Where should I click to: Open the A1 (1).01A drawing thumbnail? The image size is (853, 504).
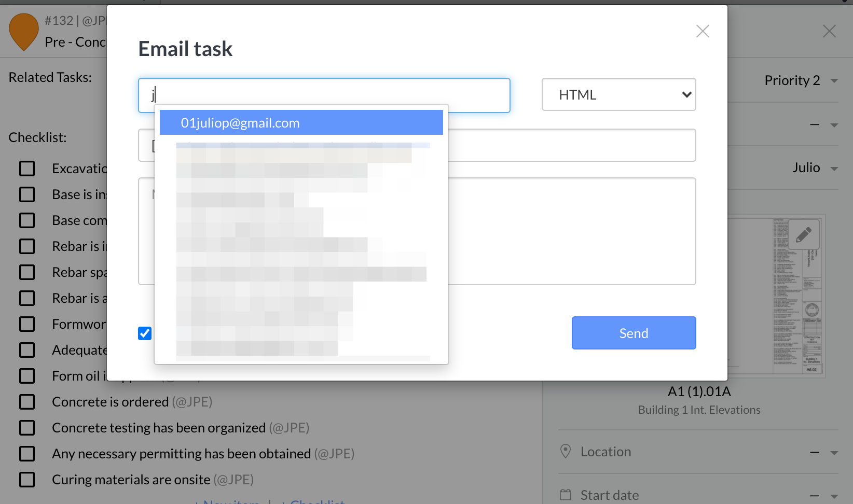click(776, 295)
